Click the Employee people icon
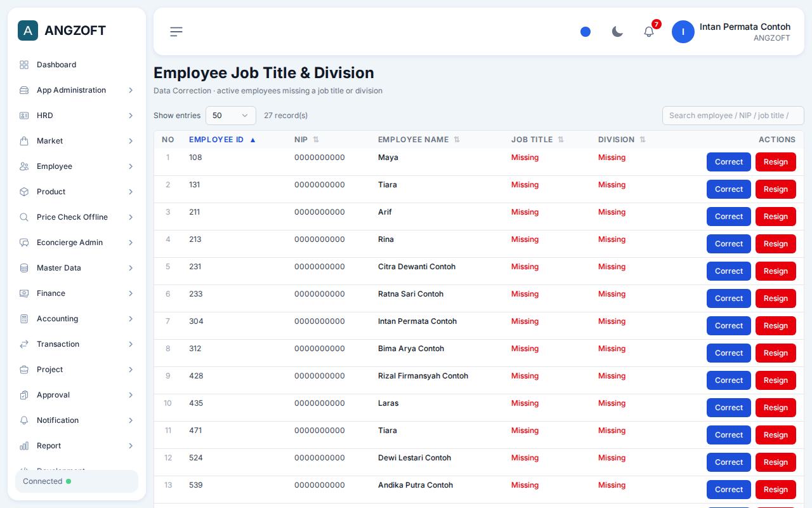Image resolution: width=812 pixels, height=508 pixels. 24,166
